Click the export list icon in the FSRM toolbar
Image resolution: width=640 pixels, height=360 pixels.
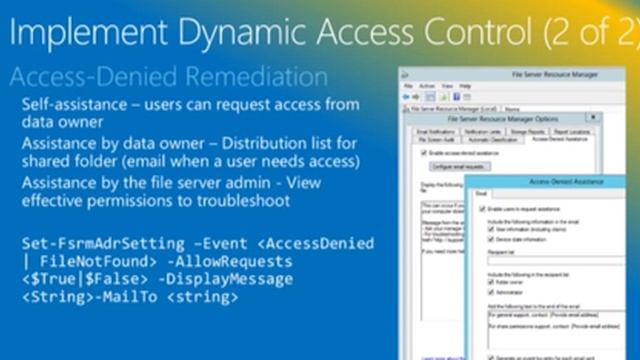444,97
